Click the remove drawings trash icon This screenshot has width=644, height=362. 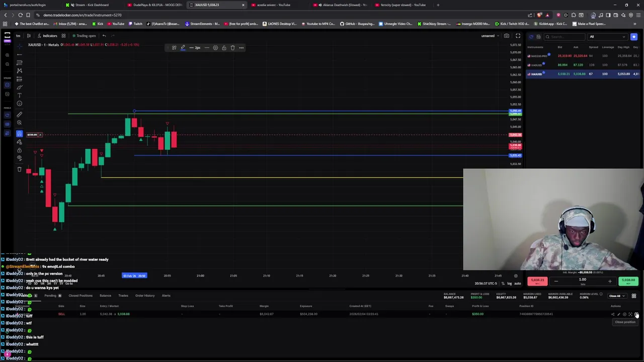20,169
